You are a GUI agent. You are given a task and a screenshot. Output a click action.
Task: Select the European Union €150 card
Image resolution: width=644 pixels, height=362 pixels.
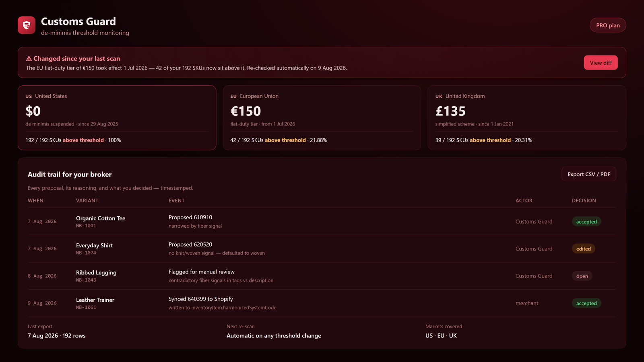coord(322,118)
